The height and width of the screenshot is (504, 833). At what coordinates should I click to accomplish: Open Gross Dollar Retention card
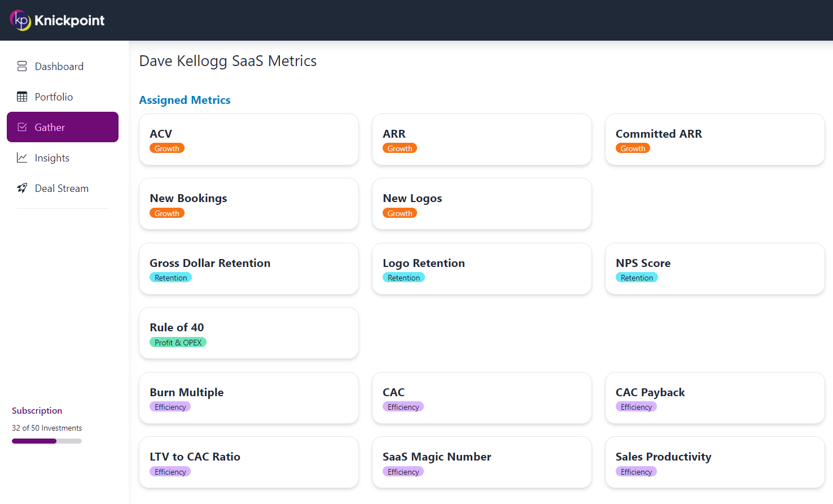pos(249,269)
